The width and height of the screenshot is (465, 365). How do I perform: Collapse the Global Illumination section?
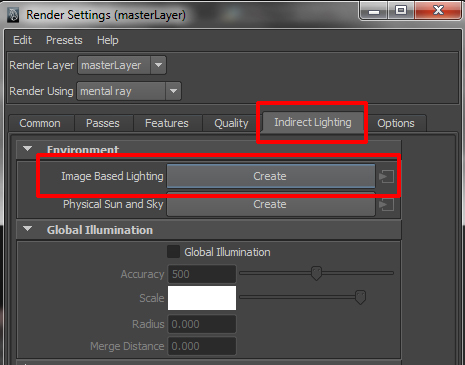(28, 229)
